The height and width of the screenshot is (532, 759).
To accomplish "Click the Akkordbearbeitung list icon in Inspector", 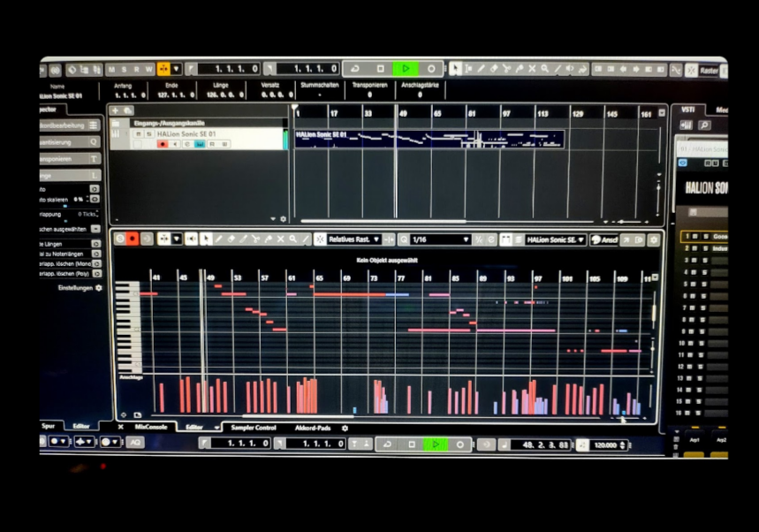I will (x=94, y=125).
